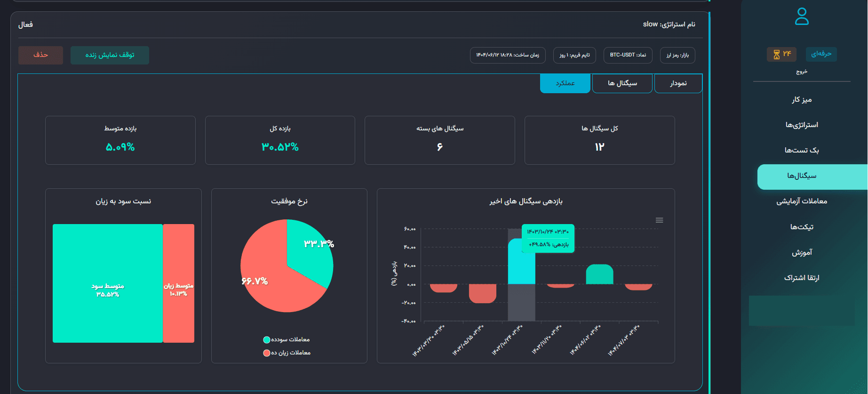Switch to the نمودار tab
This screenshot has height=394, width=868.
point(678,83)
